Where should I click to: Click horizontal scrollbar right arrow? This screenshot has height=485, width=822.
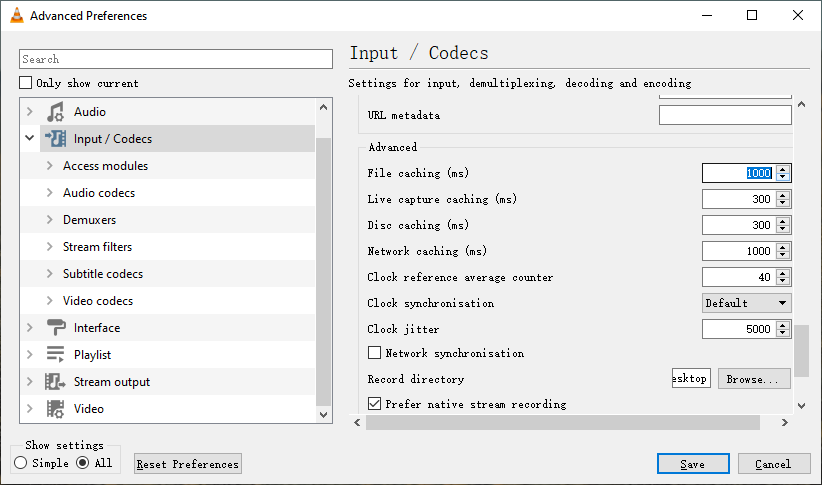tap(784, 423)
